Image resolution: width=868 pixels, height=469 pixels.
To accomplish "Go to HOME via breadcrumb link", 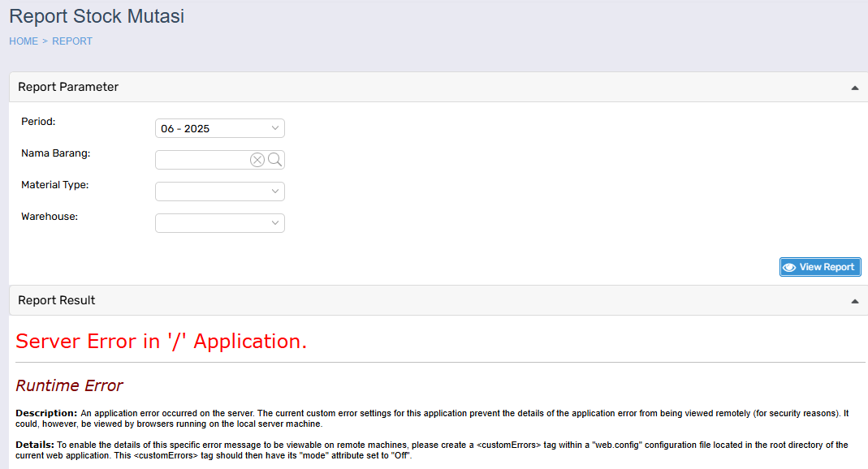I will coord(24,41).
